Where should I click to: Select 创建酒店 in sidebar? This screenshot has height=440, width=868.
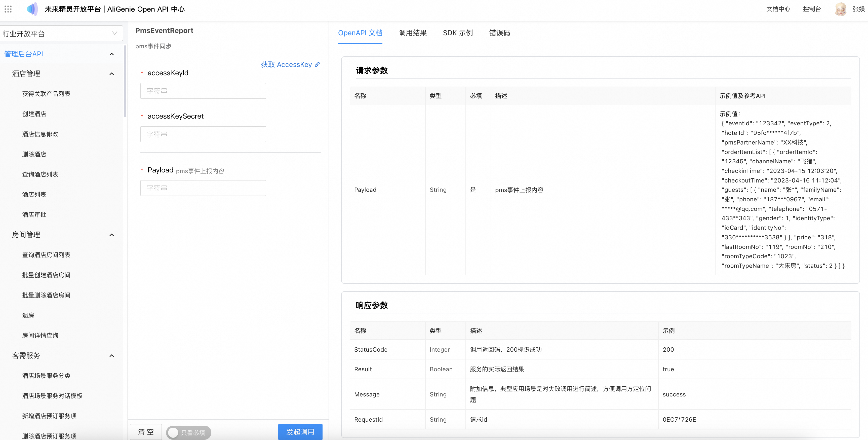(x=34, y=114)
